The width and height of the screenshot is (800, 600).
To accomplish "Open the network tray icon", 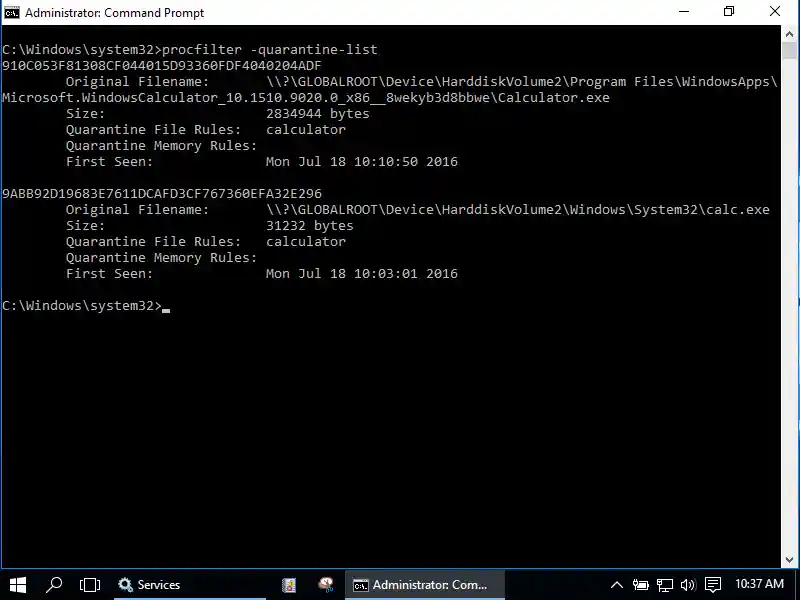I will (x=664, y=585).
